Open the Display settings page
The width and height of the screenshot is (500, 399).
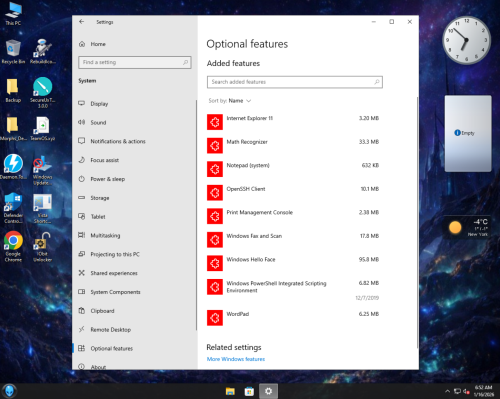(99, 104)
